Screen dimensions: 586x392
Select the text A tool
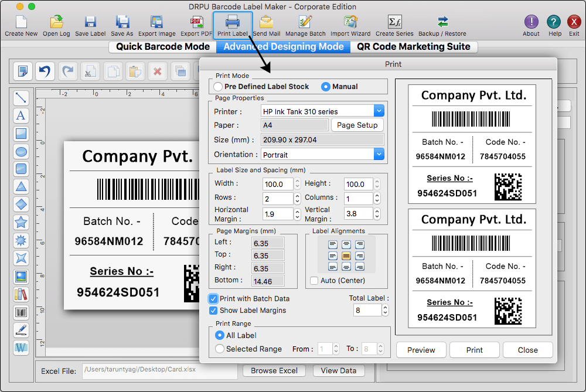(21, 116)
